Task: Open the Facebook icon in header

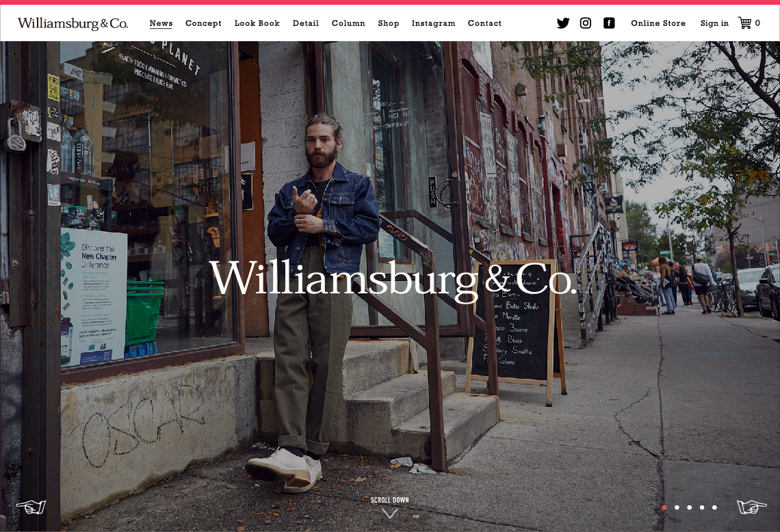Action: pos(609,23)
